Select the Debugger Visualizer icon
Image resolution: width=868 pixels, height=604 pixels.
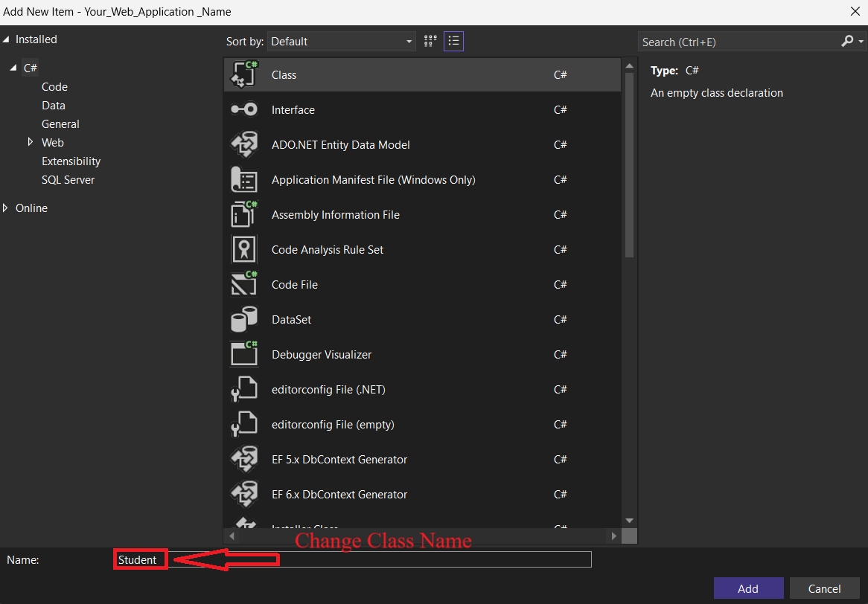pyautogui.click(x=244, y=355)
